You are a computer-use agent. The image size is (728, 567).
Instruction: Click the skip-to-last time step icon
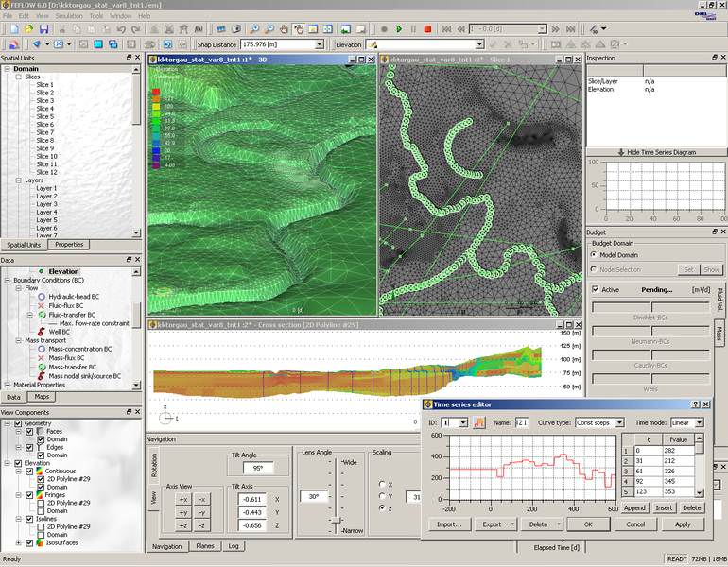pyautogui.click(x=571, y=29)
